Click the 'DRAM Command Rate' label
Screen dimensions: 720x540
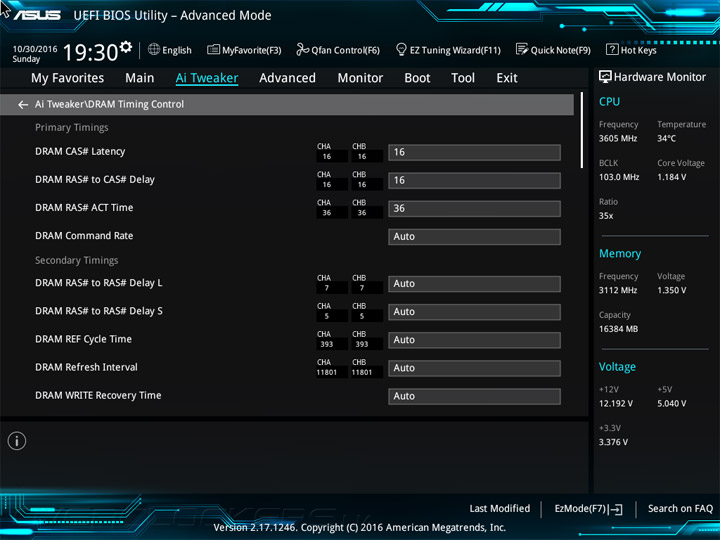point(84,236)
